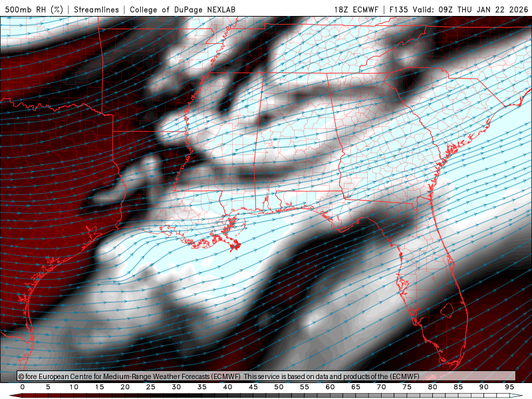Click colorbar label "20"
The height and width of the screenshot is (399, 532).
[125, 387]
